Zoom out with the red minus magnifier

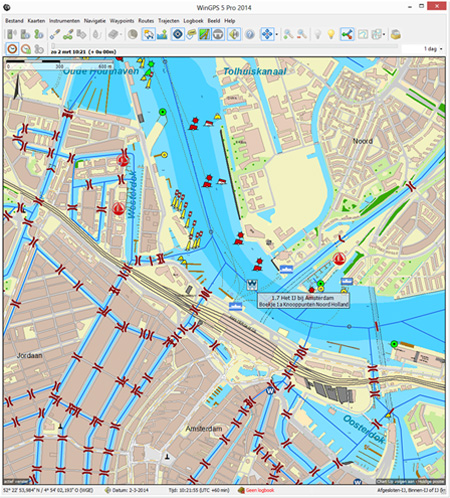point(301,34)
